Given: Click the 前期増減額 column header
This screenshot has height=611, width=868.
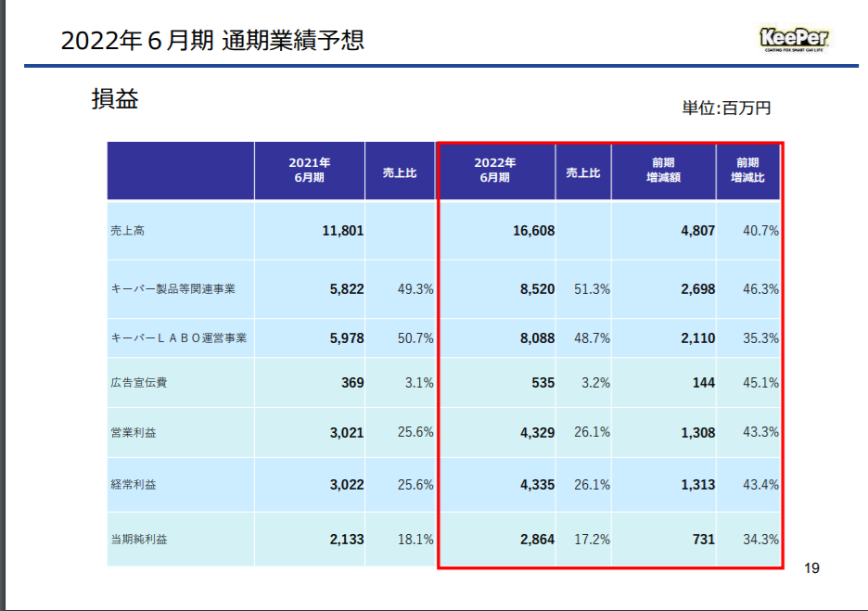Looking at the screenshot, I should (663, 170).
